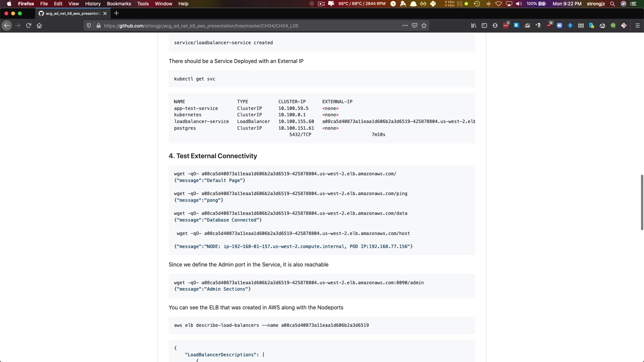Viewport: 644px width, 362px height.
Task: Focus the GitHub URL address bar
Action: [x=235, y=25]
